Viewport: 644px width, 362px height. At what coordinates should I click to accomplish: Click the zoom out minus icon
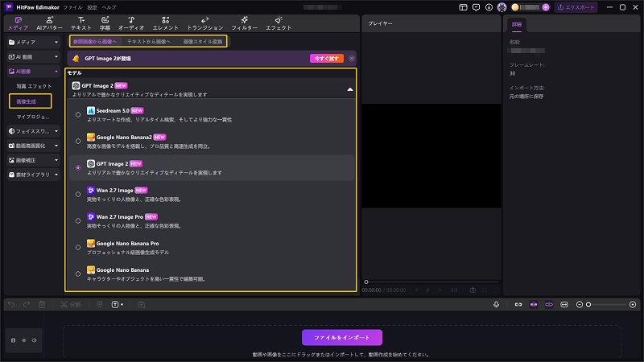(x=579, y=305)
